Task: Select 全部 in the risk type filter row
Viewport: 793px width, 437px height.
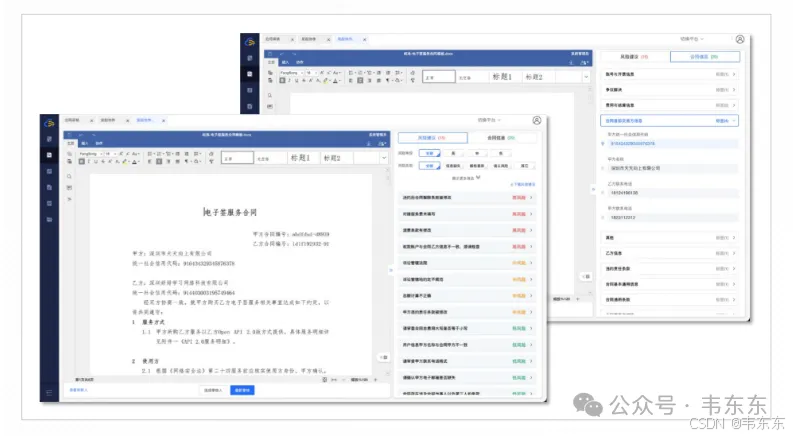Action: click(x=429, y=166)
